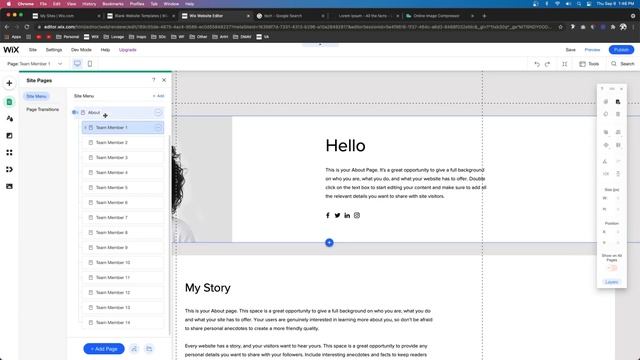The image size is (640, 360).
Task: Select the Team Member 14 page
Action: [122, 323]
